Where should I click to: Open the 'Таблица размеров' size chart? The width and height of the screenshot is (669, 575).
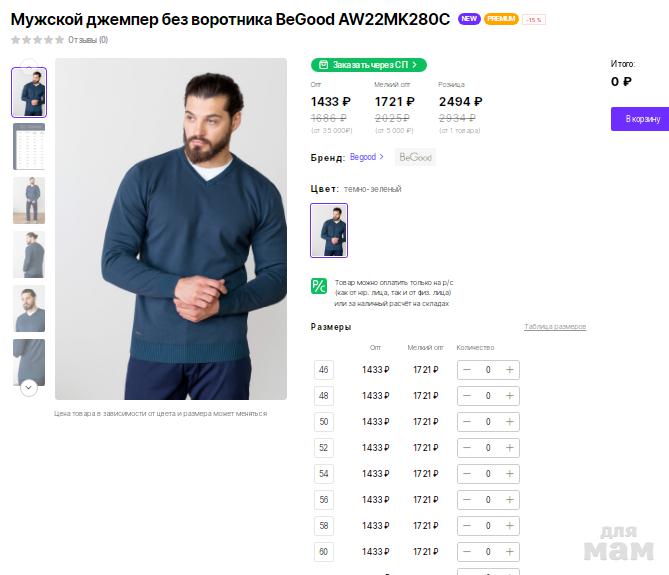click(x=554, y=327)
